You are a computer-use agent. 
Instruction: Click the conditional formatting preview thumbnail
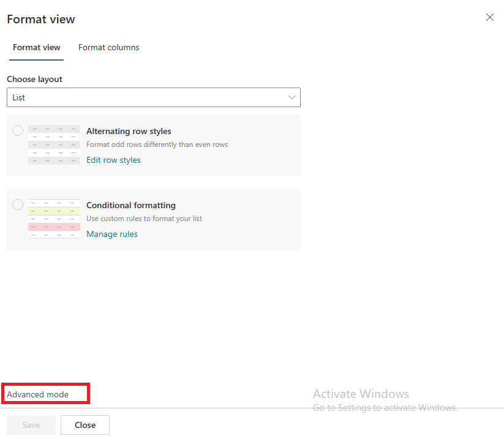[x=54, y=219]
